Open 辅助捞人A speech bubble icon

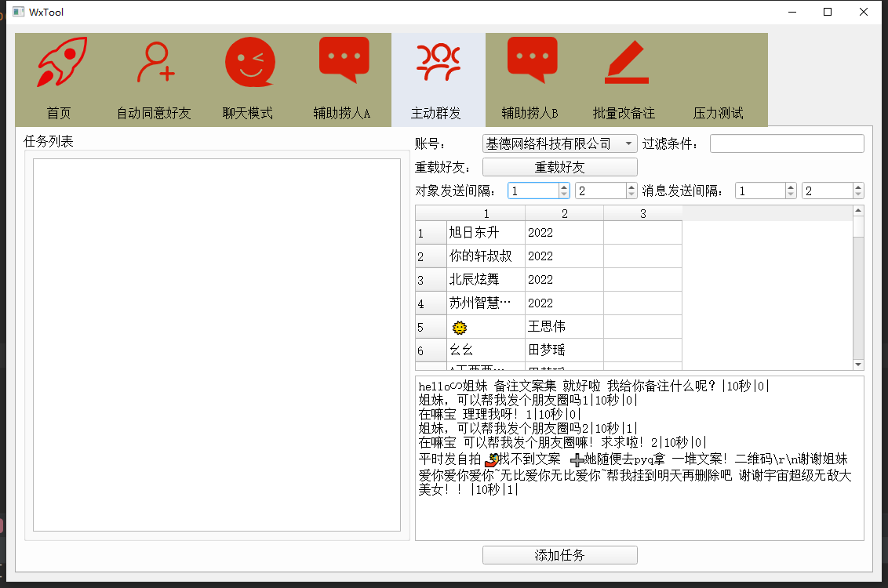[x=344, y=60]
